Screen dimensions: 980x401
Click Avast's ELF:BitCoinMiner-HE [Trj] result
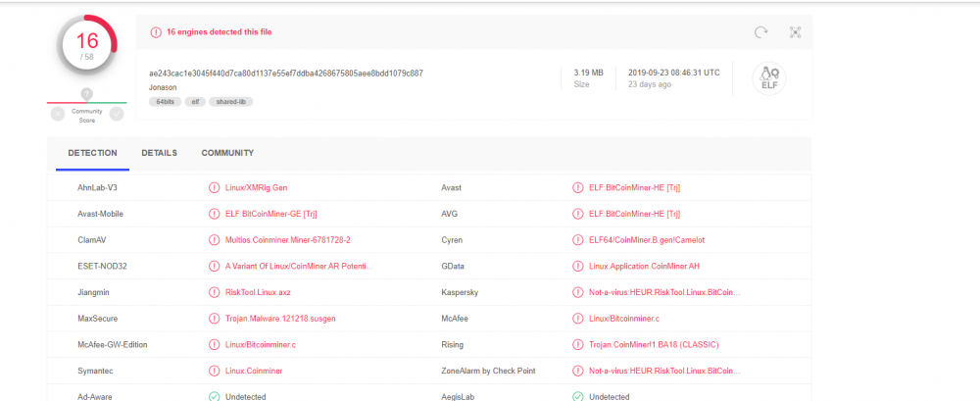click(x=634, y=187)
